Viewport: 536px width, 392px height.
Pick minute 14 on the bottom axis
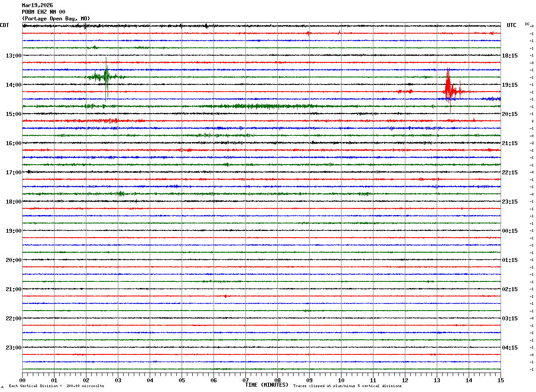[469, 380]
